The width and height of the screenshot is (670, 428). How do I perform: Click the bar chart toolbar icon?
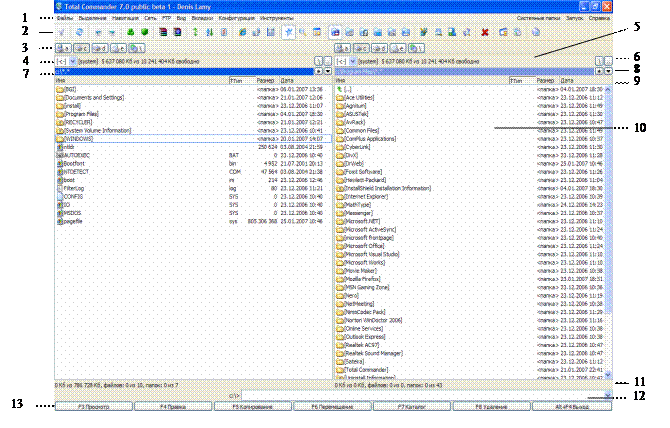click(270, 32)
